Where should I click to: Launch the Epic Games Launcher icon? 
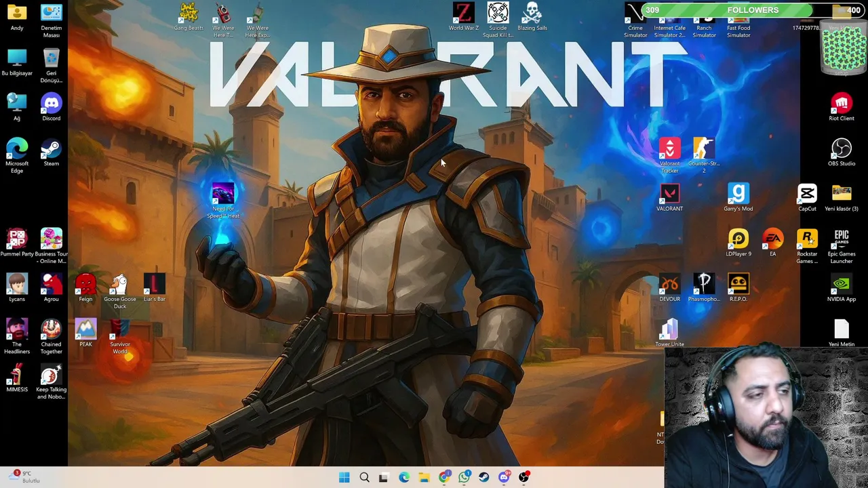pos(842,247)
